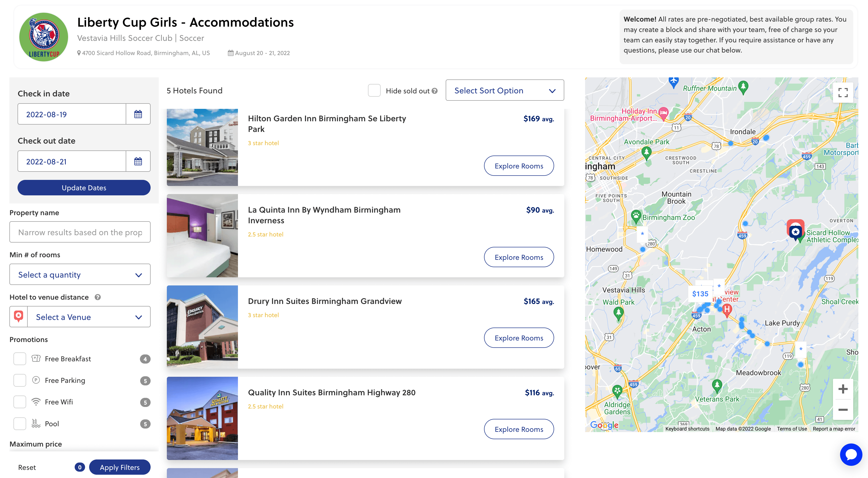Enable the Hide sold out checkbox

(x=374, y=91)
